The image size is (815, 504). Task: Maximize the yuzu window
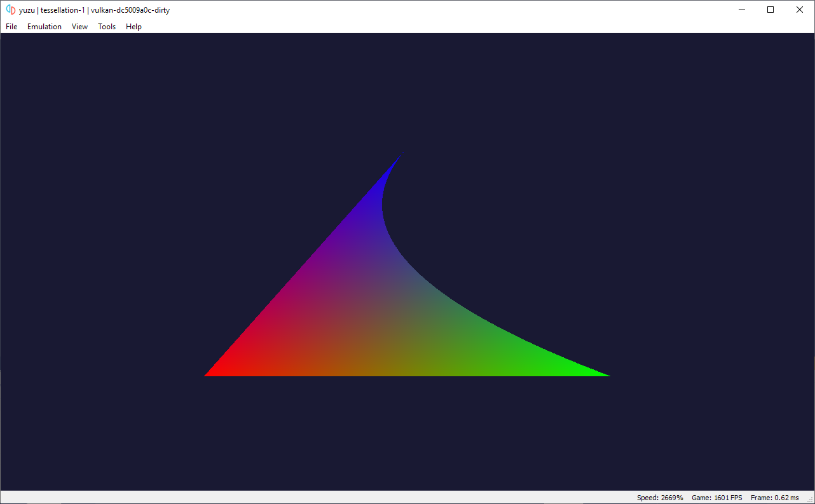[x=770, y=10]
